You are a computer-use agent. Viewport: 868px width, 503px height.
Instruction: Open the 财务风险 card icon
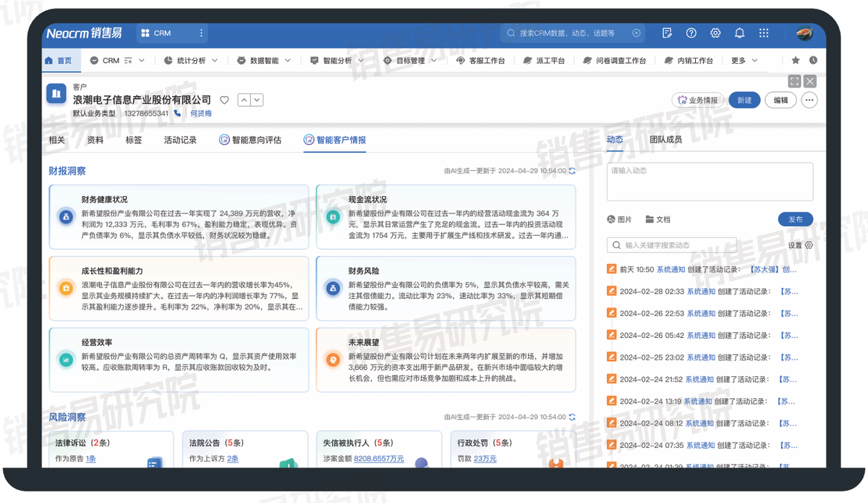coord(333,287)
